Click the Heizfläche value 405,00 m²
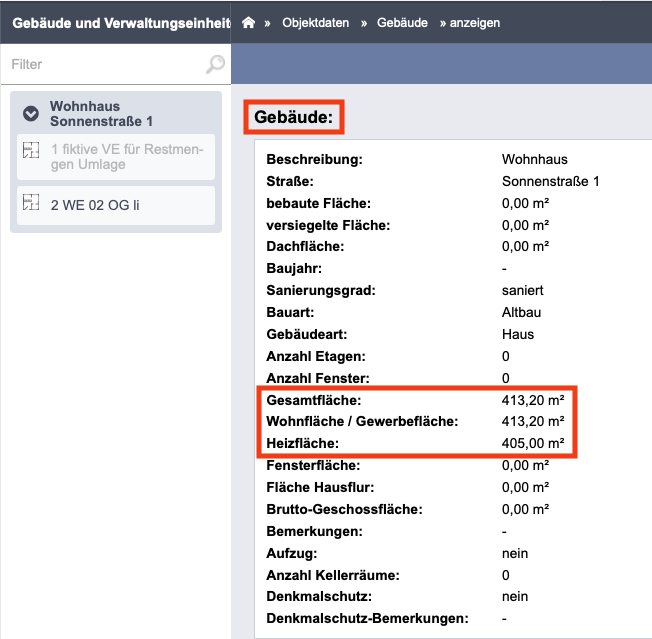This screenshot has width=652, height=639. (x=533, y=443)
